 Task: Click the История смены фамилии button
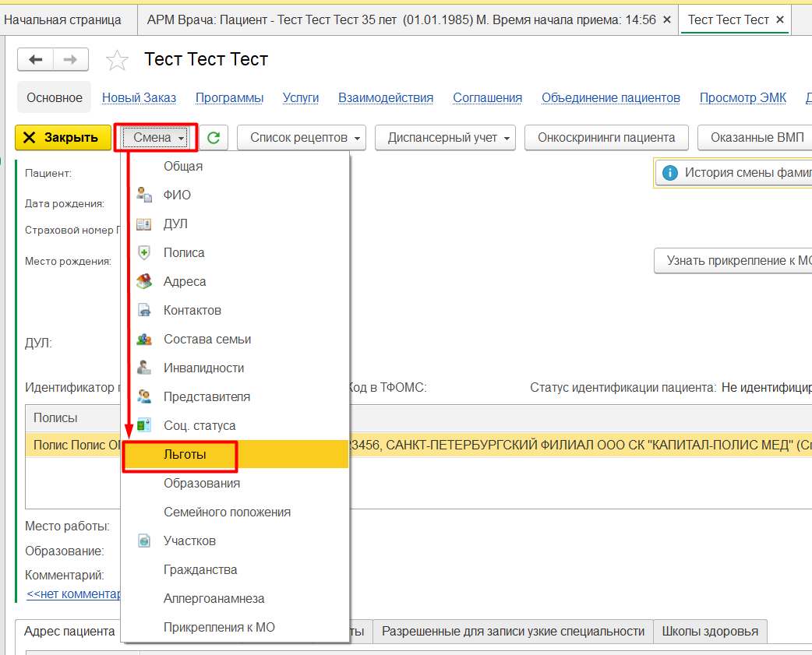pyautogui.click(x=736, y=173)
